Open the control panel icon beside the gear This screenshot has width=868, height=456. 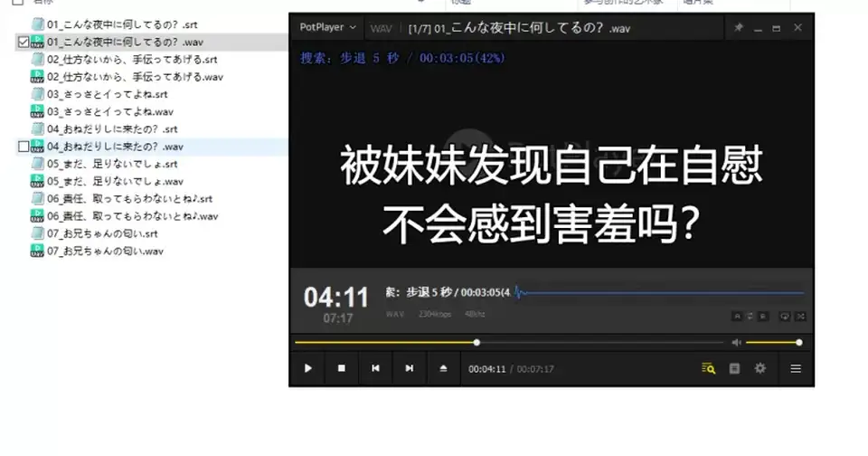[734, 368]
